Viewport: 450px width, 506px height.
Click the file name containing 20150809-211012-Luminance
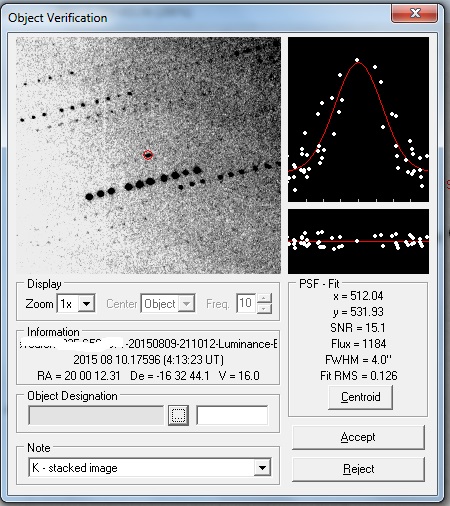coord(148,344)
